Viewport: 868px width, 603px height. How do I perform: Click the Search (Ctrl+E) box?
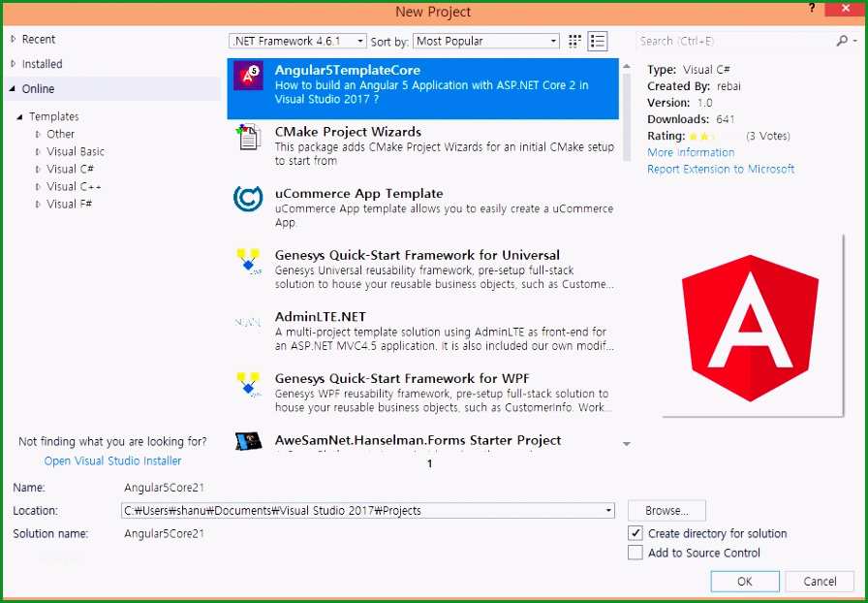click(734, 41)
